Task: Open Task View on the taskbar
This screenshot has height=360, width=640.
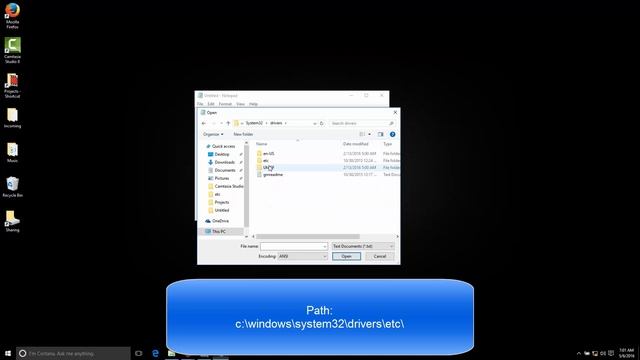Action: [x=139, y=353]
